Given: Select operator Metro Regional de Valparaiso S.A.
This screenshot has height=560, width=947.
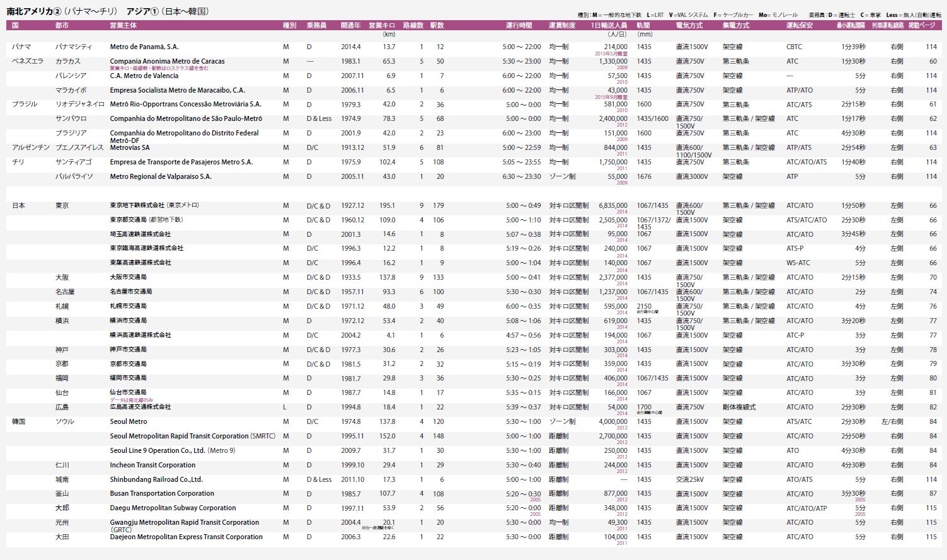Looking at the screenshot, I should 161,177.
